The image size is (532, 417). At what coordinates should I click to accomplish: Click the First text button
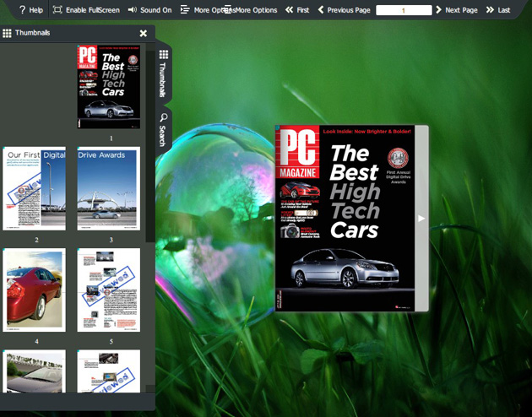click(303, 10)
